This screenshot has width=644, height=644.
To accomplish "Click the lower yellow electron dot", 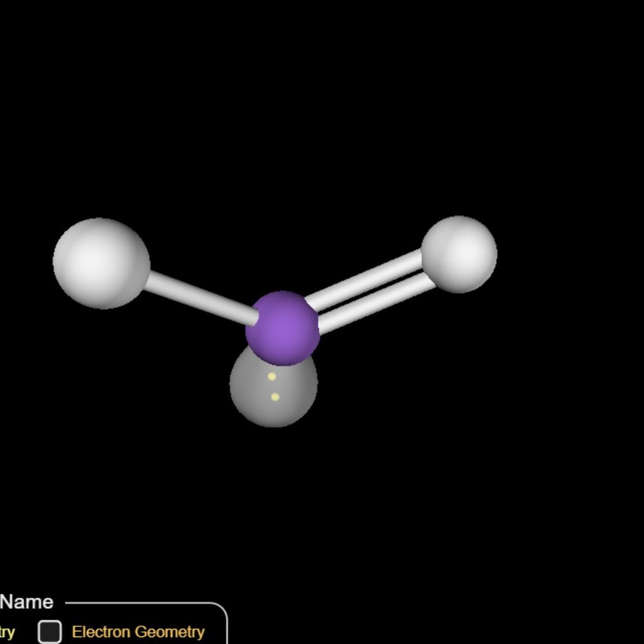I will click(x=275, y=397).
